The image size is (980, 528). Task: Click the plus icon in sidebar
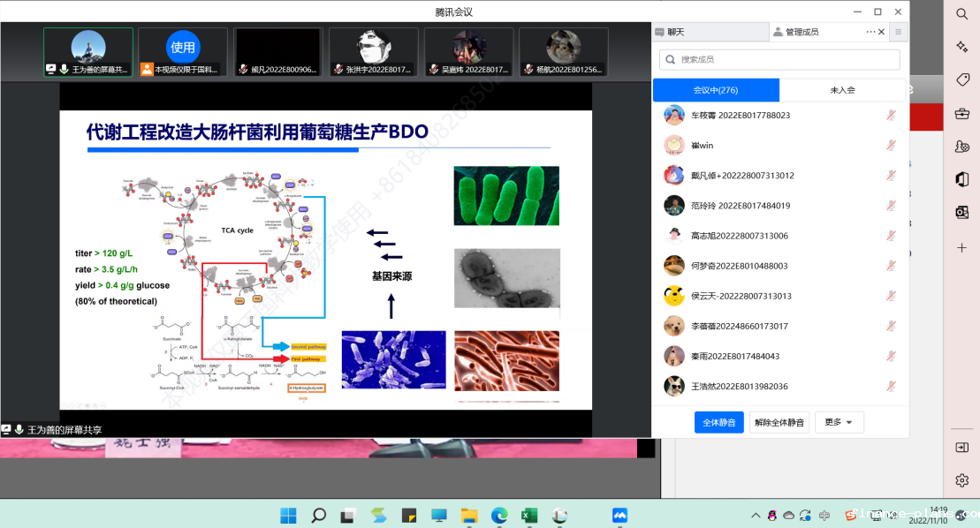pyautogui.click(x=961, y=248)
